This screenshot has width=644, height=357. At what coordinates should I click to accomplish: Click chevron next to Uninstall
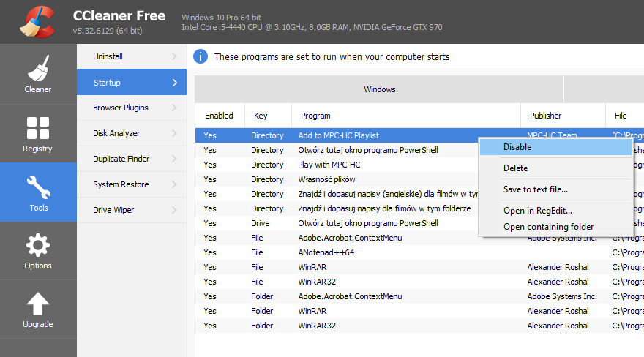tap(174, 56)
